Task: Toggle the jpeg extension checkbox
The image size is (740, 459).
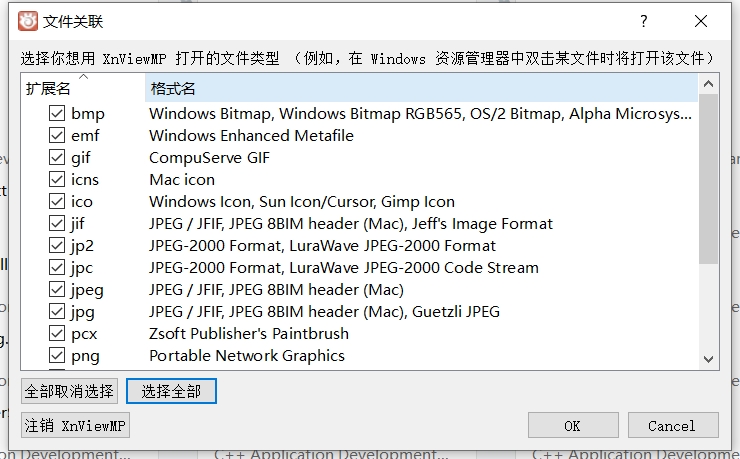Action: 57,290
